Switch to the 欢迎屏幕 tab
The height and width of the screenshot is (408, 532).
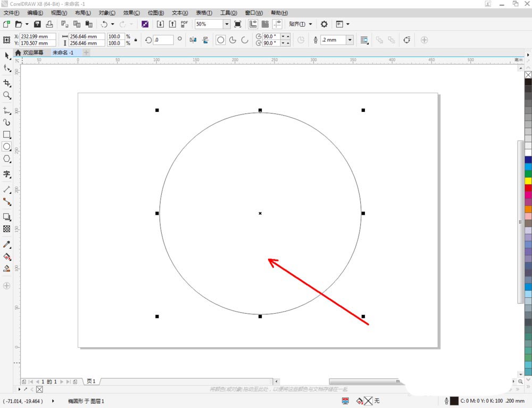[33, 53]
